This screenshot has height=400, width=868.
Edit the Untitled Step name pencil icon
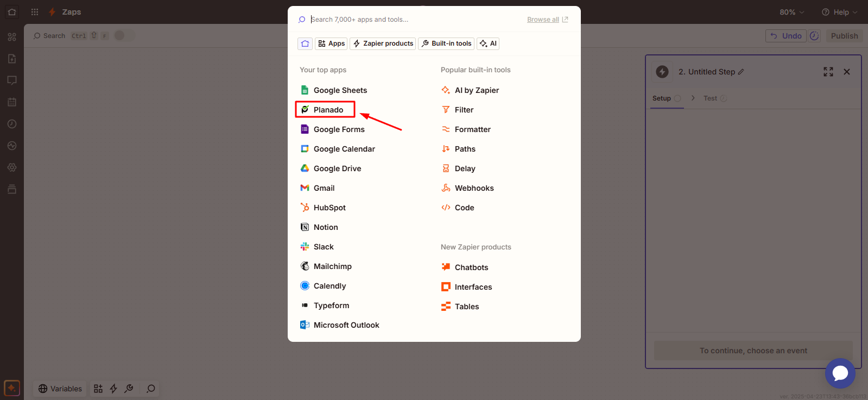tap(741, 72)
